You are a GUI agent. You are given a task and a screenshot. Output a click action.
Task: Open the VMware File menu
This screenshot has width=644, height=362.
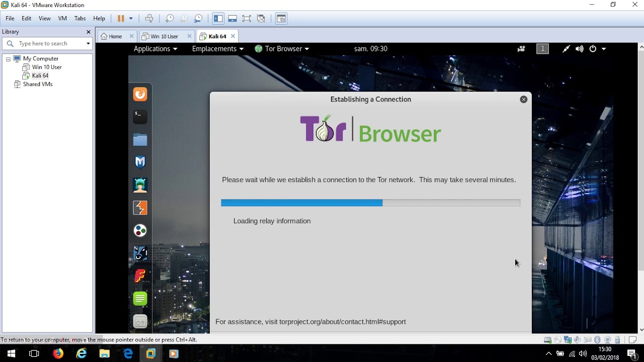click(x=10, y=19)
